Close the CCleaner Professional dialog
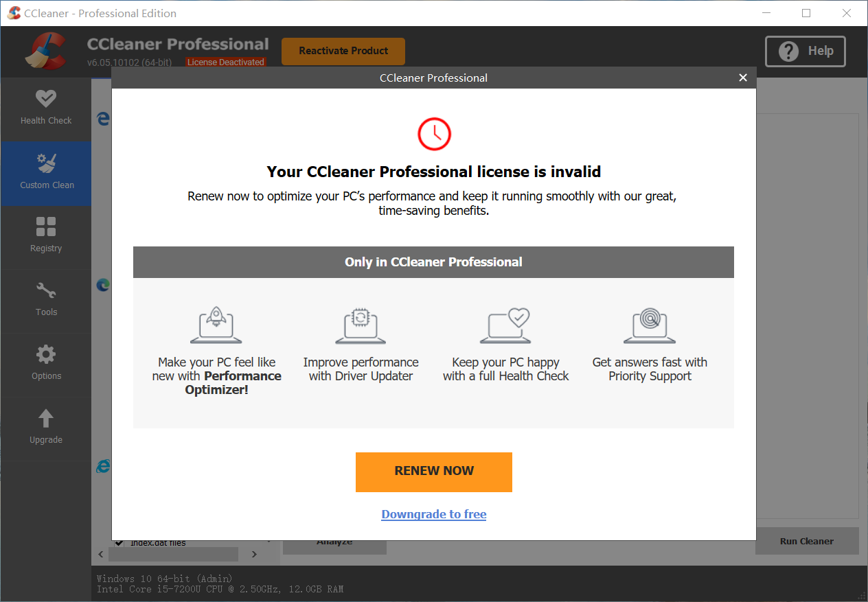 coord(743,78)
